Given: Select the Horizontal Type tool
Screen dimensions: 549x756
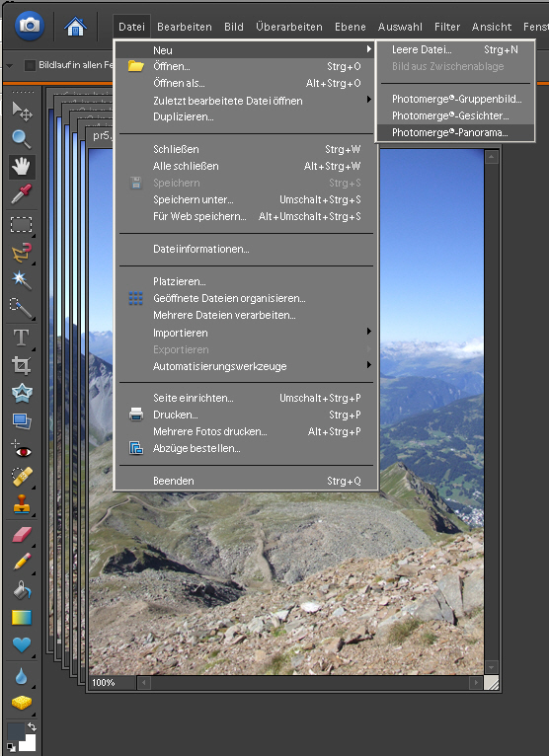Looking at the screenshot, I should [x=21, y=338].
